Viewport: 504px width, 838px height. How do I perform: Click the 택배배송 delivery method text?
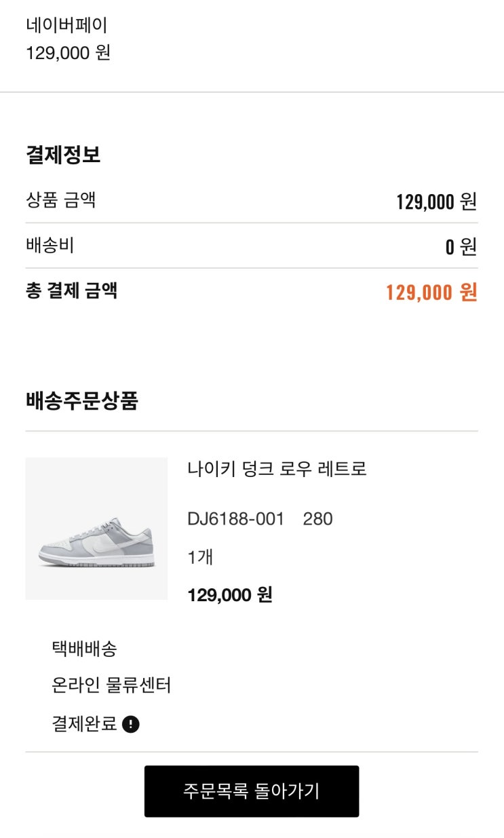point(84,649)
